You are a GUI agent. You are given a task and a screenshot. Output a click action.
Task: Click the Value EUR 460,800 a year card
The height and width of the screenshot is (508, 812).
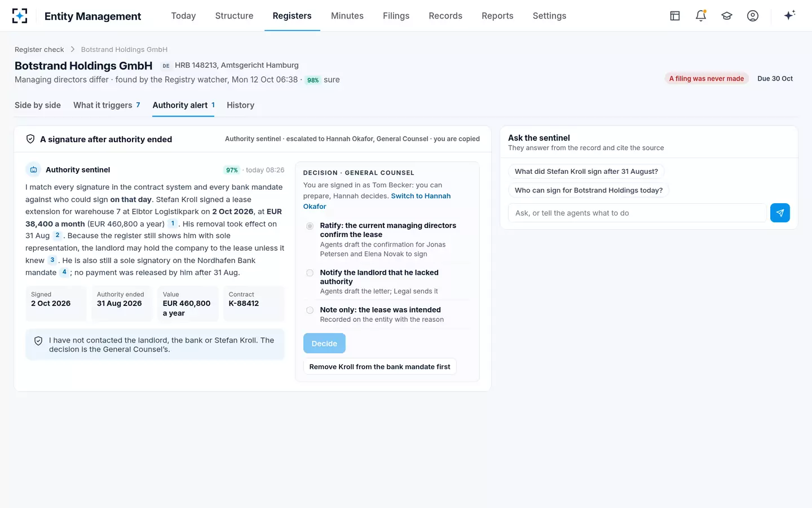coord(188,304)
